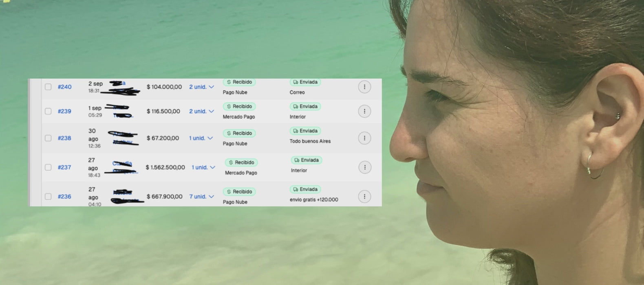
Task: Click the #237 order number
Action: [x=64, y=167]
